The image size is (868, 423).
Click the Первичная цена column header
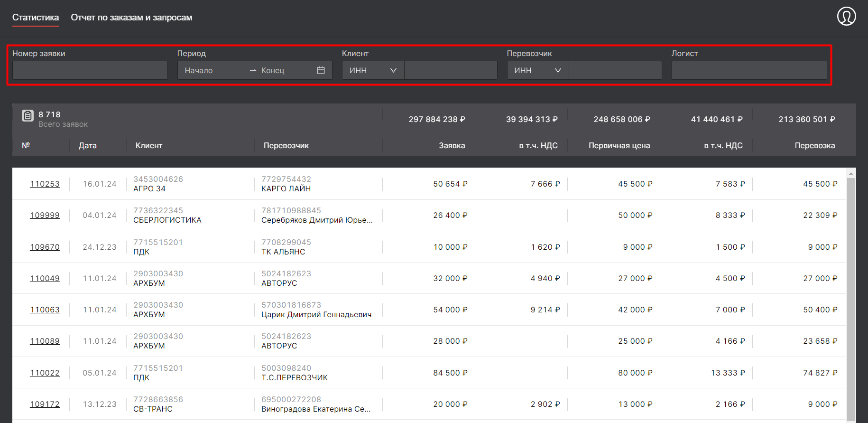pos(619,145)
